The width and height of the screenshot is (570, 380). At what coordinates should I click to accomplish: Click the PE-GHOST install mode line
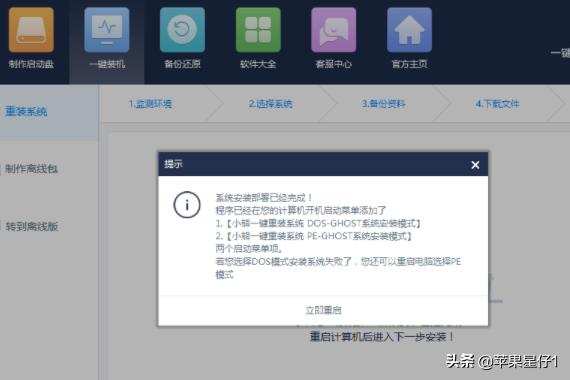(314, 236)
